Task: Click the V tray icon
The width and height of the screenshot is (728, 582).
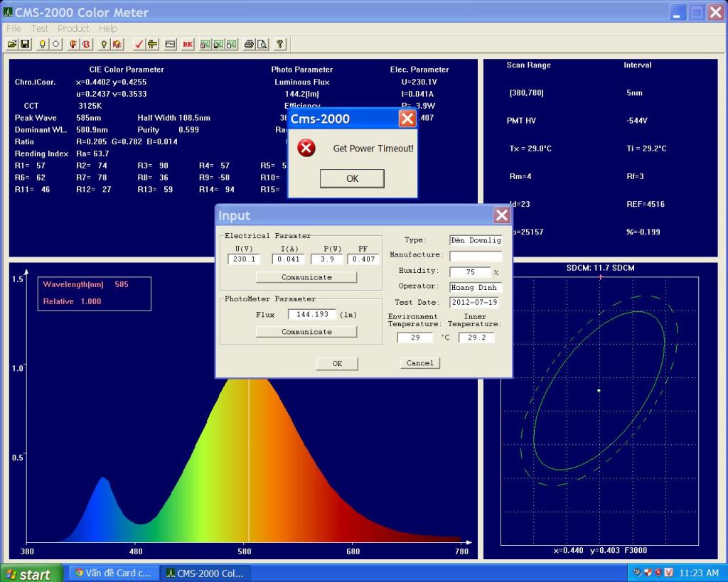Action: [669, 572]
